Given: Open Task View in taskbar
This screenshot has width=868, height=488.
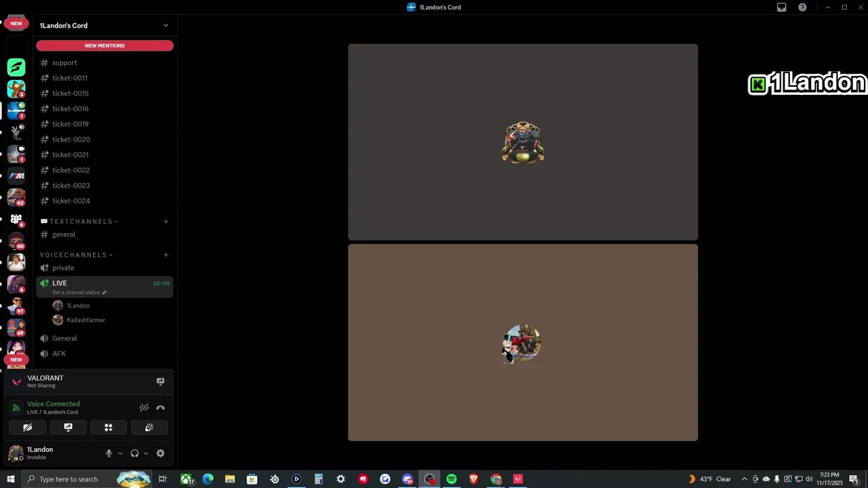Looking at the screenshot, I should 163,479.
